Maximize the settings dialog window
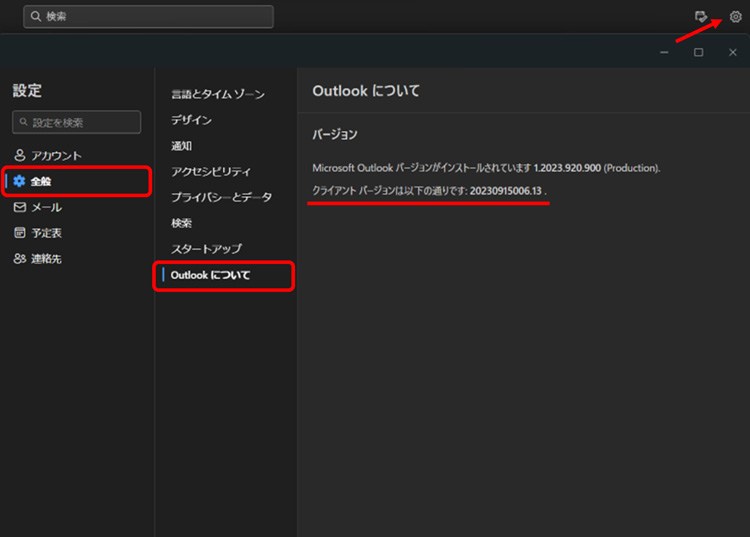The width and height of the screenshot is (750, 537). coord(698,52)
